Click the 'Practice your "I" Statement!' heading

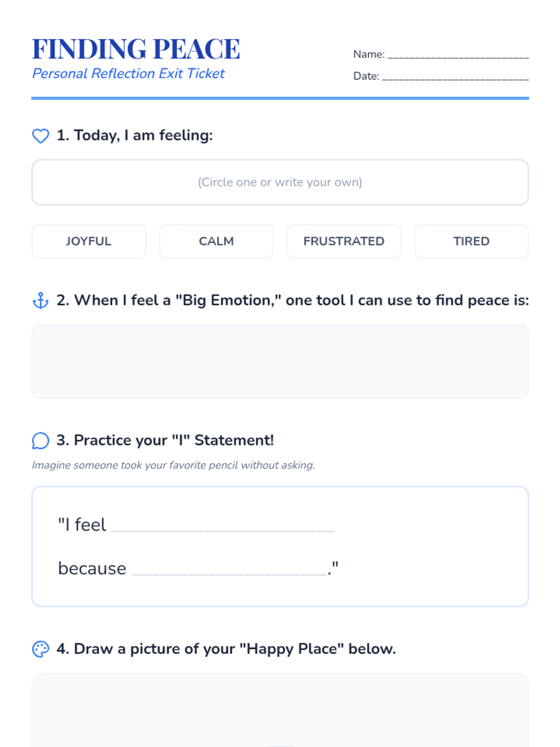pos(165,440)
